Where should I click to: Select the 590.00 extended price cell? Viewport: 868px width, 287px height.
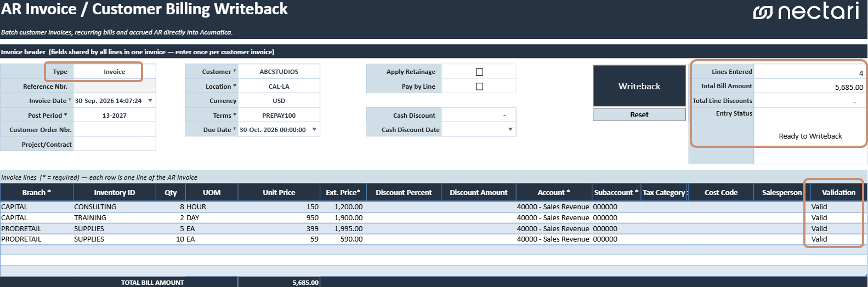click(343, 239)
